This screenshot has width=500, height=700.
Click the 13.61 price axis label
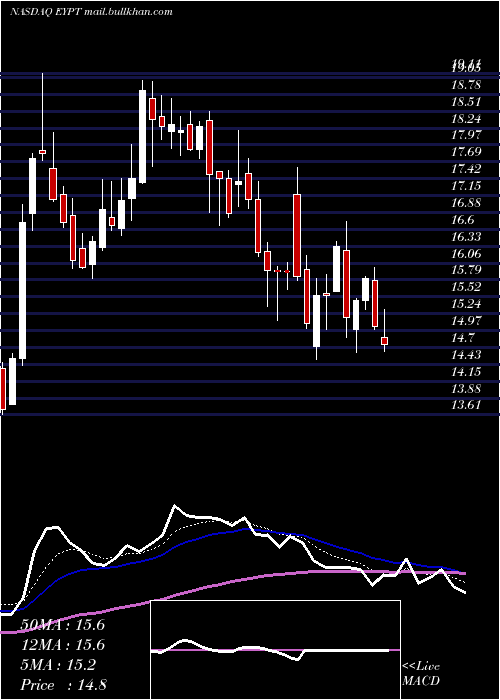pyautogui.click(x=466, y=405)
